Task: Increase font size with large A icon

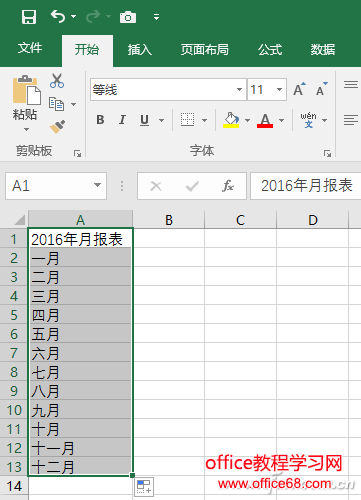Action: point(299,89)
